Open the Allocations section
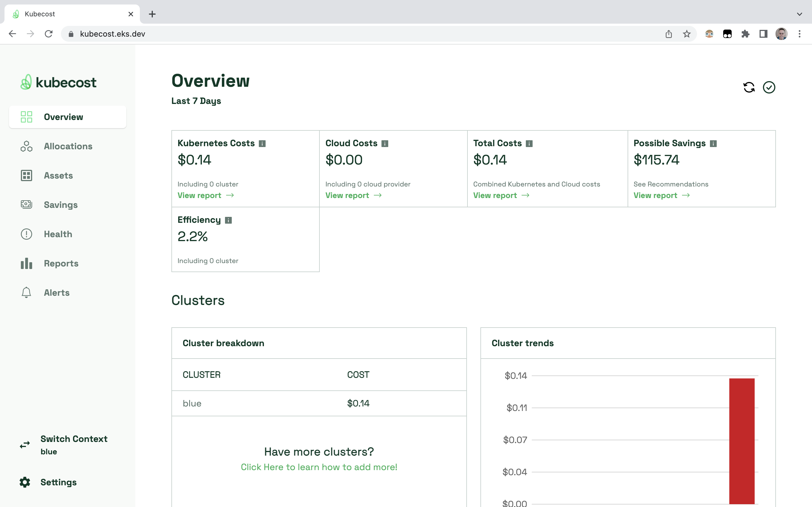This screenshot has width=812, height=507. pos(69,146)
